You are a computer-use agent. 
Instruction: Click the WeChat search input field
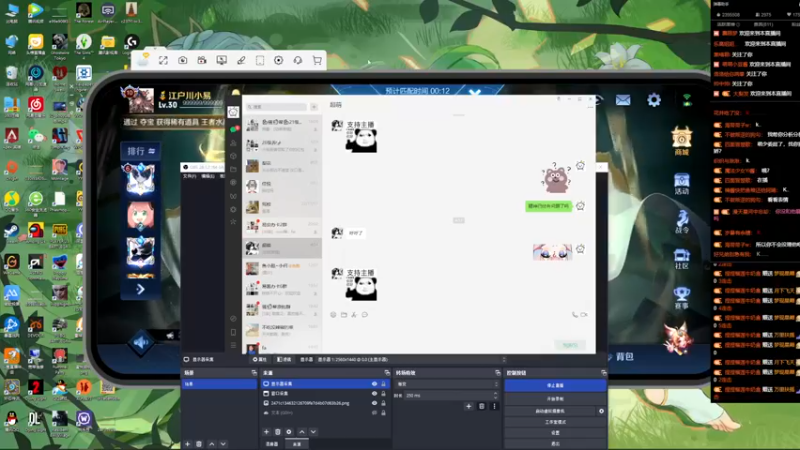[277, 107]
